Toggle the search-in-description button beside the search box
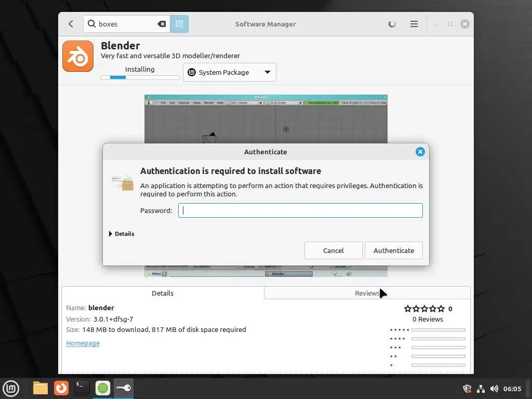Image resolution: width=532 pixels, height=399 pixels. tap(179, 24)
